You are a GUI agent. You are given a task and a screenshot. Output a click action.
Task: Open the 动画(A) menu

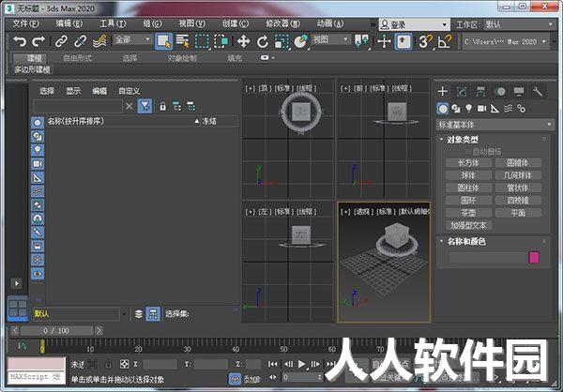(329, 23)
